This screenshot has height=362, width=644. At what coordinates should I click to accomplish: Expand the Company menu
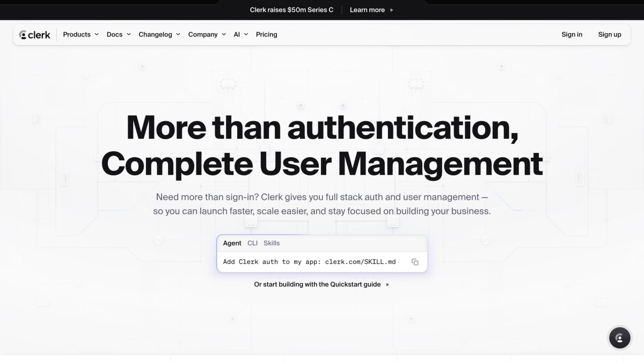coord(207,34)
